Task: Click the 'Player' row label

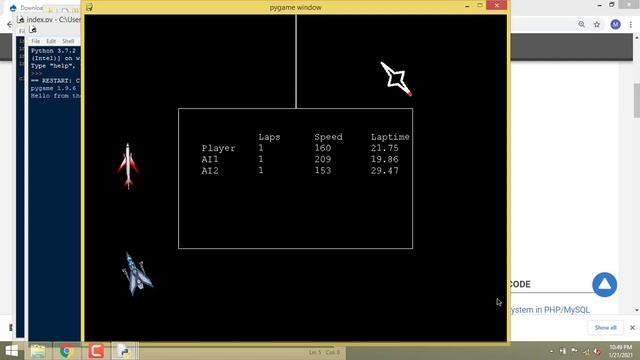Action: click(x=218, y=148)
